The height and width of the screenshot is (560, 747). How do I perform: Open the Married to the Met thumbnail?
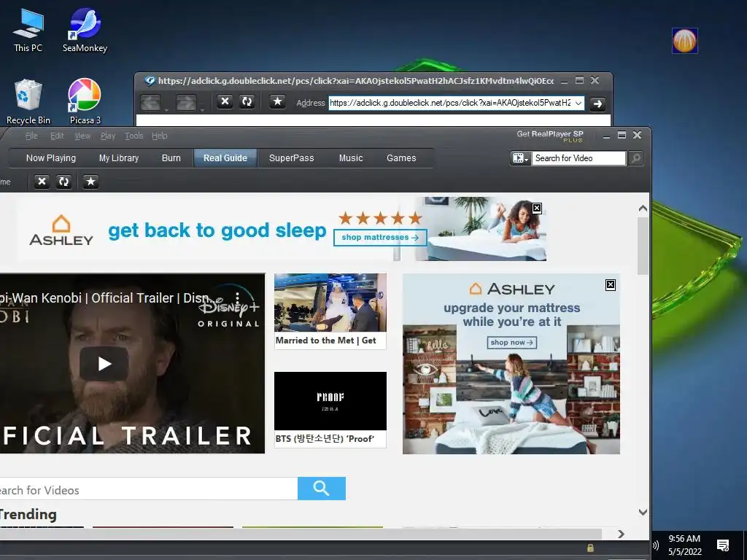point(330,303)
